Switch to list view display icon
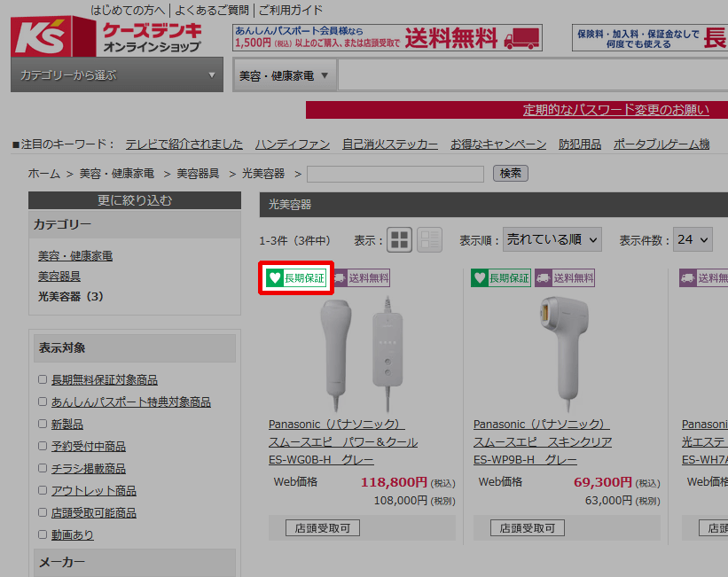This screenshot has height=577, width=728. (x=429, y=240)
